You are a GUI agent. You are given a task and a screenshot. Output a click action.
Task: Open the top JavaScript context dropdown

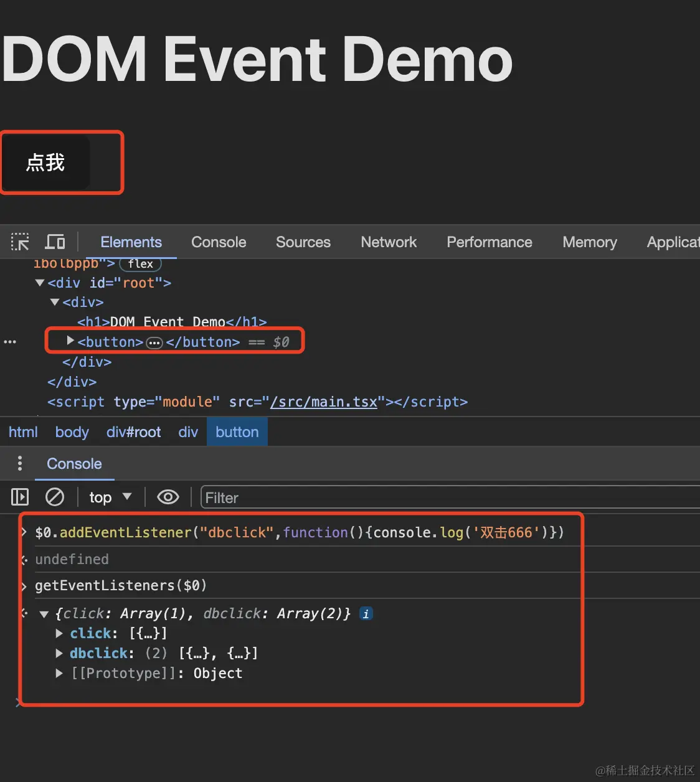pos(110,497)
